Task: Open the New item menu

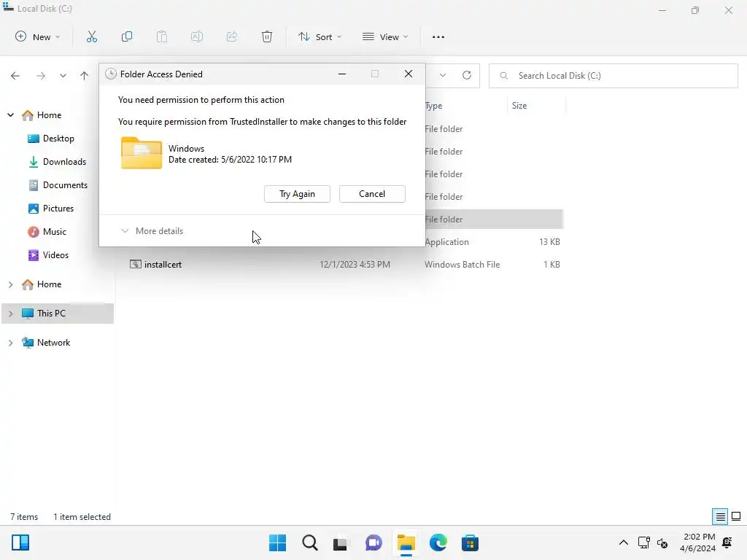Action: 38,36
